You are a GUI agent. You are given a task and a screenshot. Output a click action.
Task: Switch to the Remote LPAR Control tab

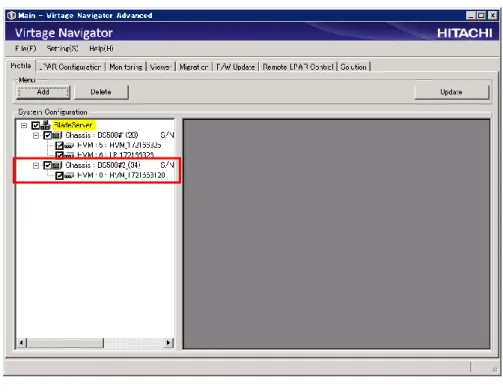[x=298, y=67]
